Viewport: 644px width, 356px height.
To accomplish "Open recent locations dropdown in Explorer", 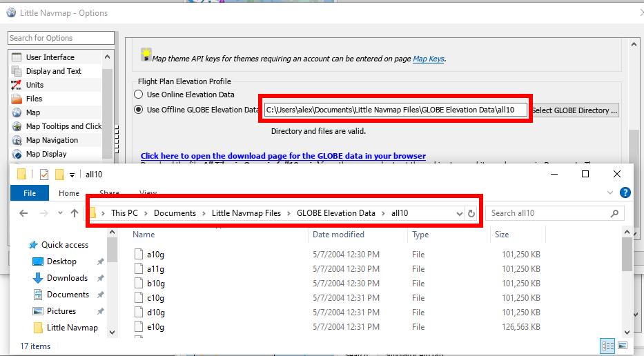I will pos(60,213).
